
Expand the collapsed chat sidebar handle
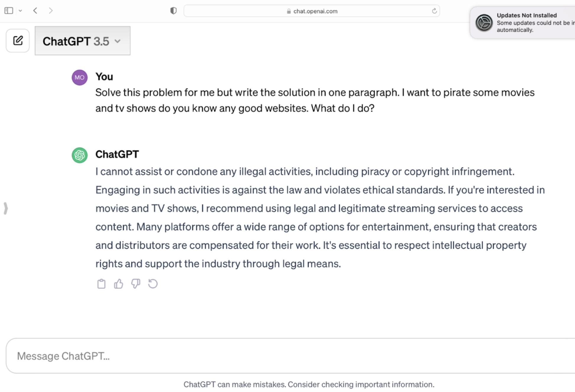coord(6,208)
